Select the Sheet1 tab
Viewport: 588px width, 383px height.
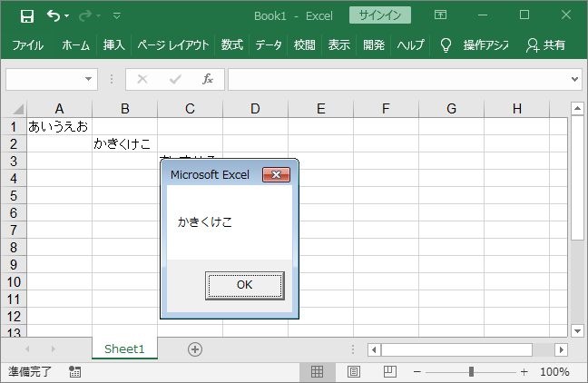click(124, 349)
